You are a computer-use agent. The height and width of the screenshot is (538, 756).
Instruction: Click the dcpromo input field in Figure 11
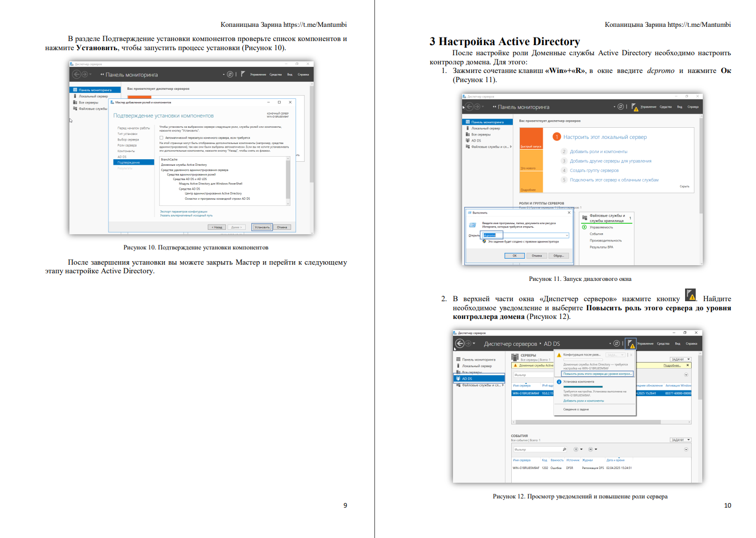click(525, 235)
